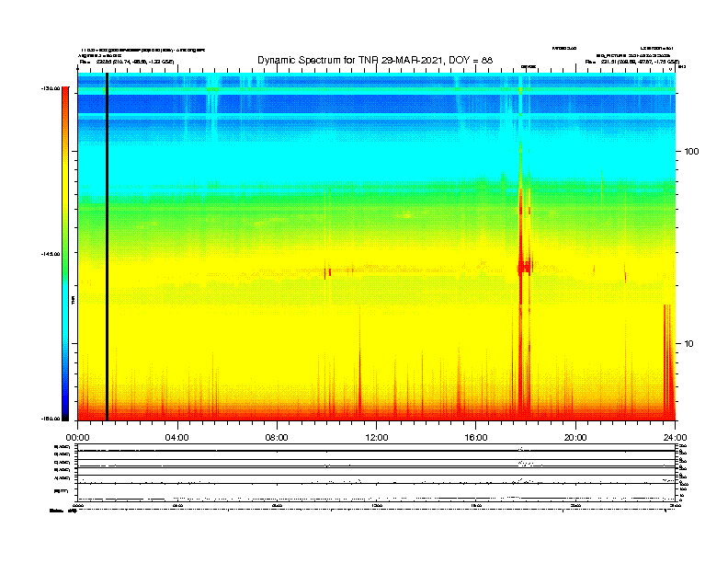Click the -160.00 color scale label

[51, 419]
